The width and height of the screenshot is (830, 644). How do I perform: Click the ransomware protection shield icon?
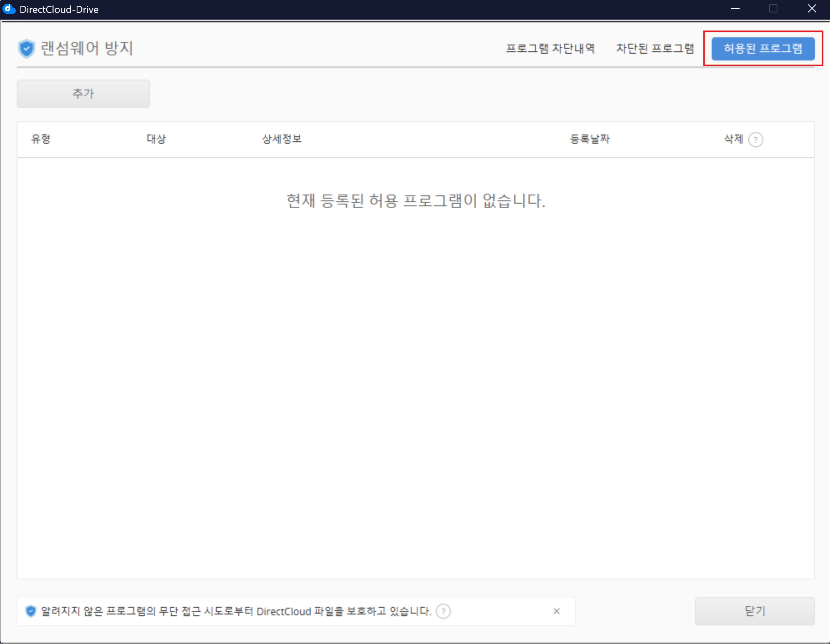coord(26,49)
